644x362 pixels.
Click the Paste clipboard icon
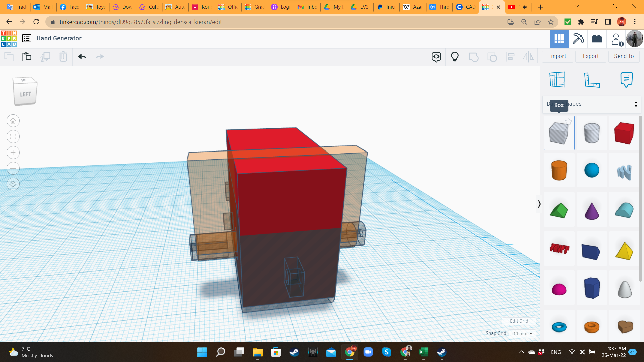(x=27, y=57)
